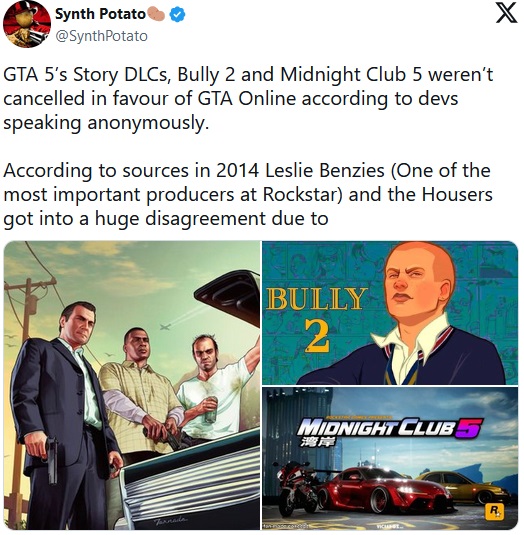524x535 pixels.
Task: Click the Rockstar R logo in the racing image
Action: [x=494, y=512]
